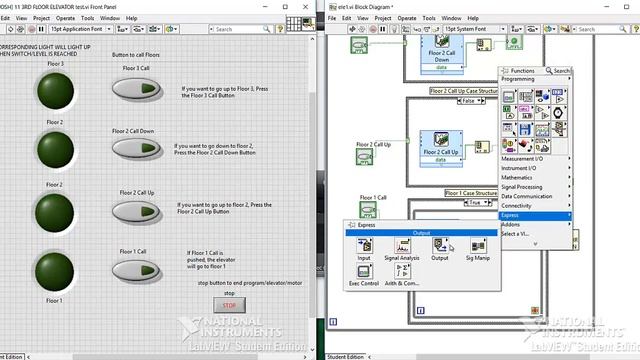Click Floor 2 Call Up DAQ Assistant block

(x=441, y=149)
